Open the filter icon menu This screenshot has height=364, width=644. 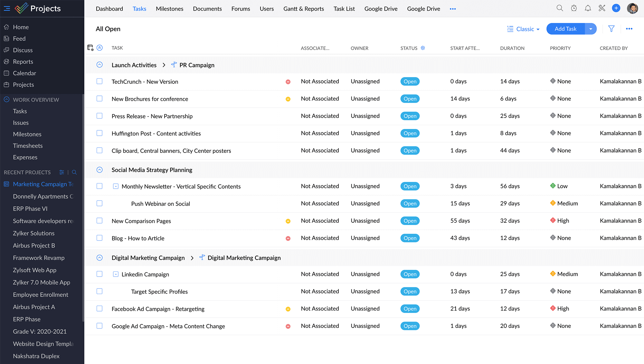pyautogui.click(x=611, y=28)
